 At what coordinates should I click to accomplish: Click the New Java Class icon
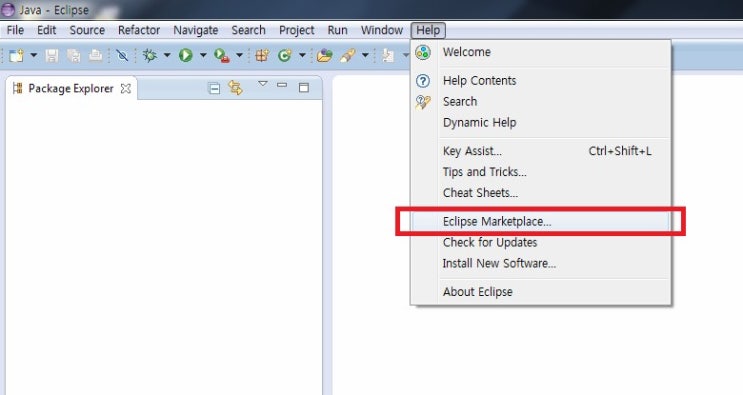point(284,55)
